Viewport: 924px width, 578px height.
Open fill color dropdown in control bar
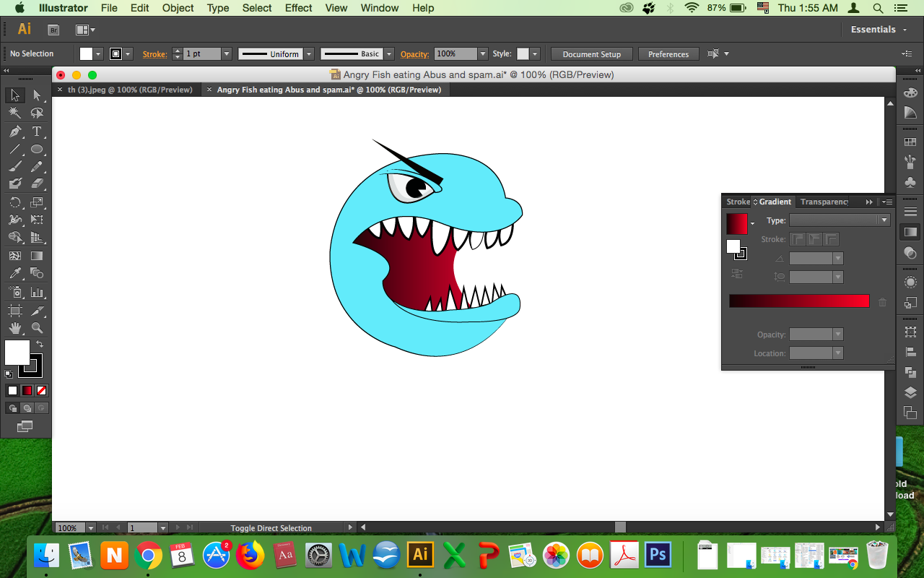98,54
